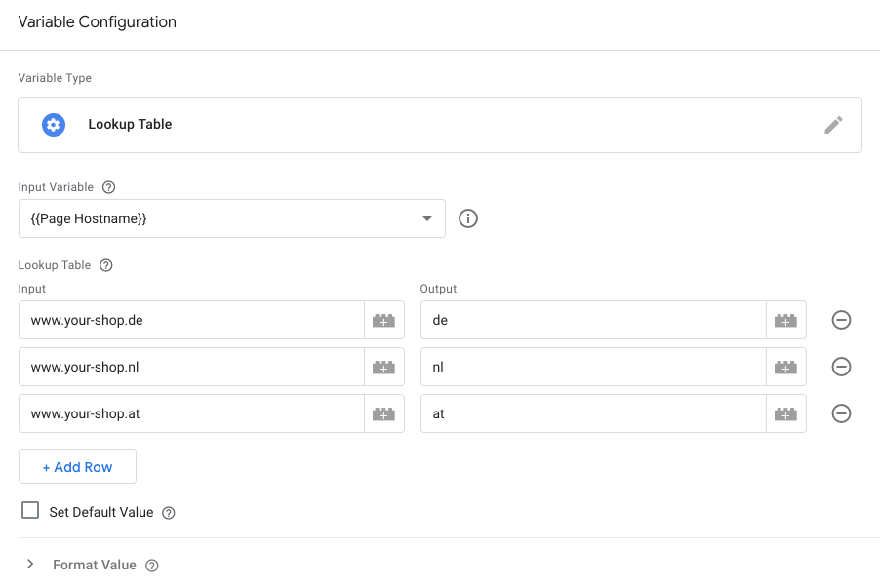Edit the 'nl' output field
This screenshot has height=588, width=880.
[x=593, y=367]
